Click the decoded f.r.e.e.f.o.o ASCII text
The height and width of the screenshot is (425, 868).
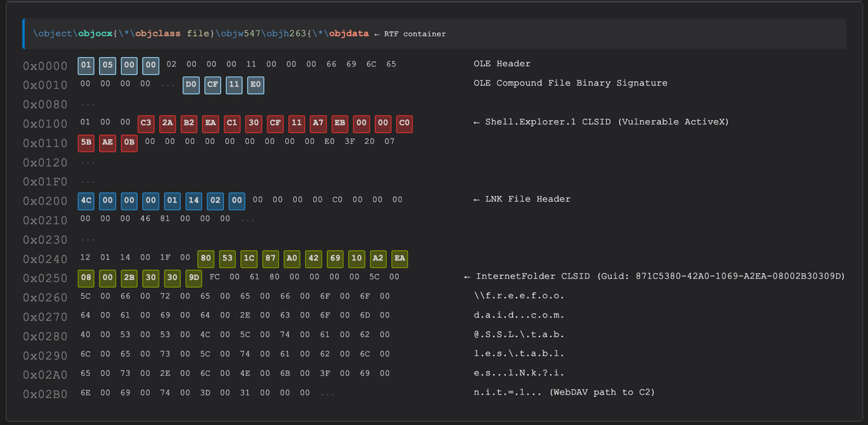[519, 296]
